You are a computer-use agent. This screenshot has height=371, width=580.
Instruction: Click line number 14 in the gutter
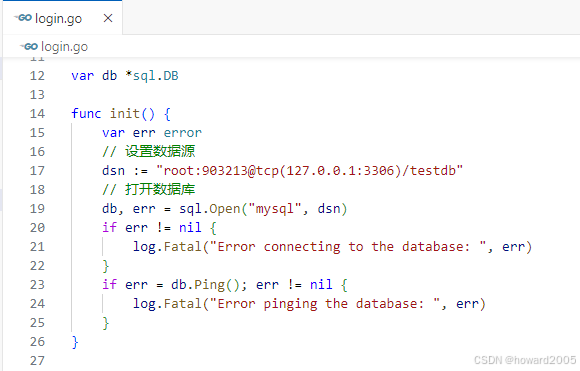click(37, 114)
